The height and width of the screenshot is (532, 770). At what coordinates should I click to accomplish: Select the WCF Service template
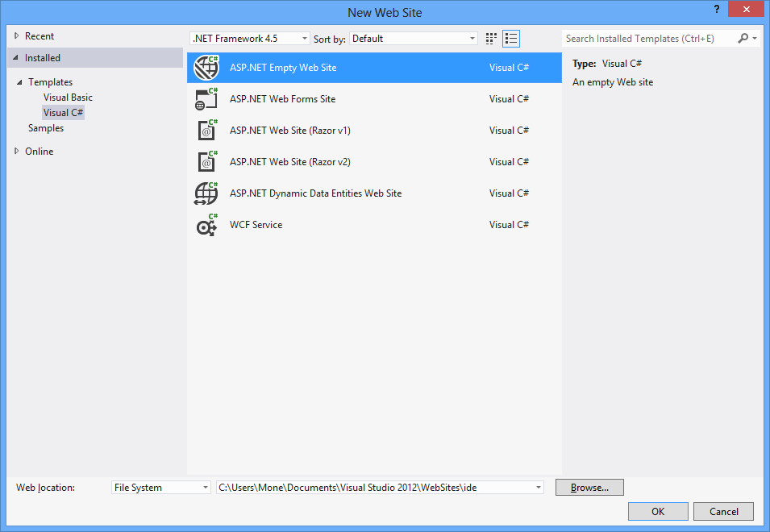(374, 225)
